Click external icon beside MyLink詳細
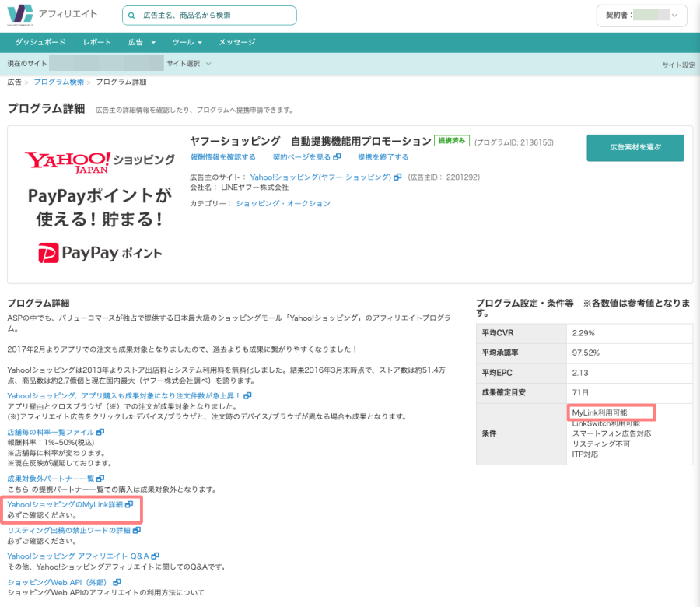This screenshot has height=607, width=700. pyautogui.click(x=129, y=504)
